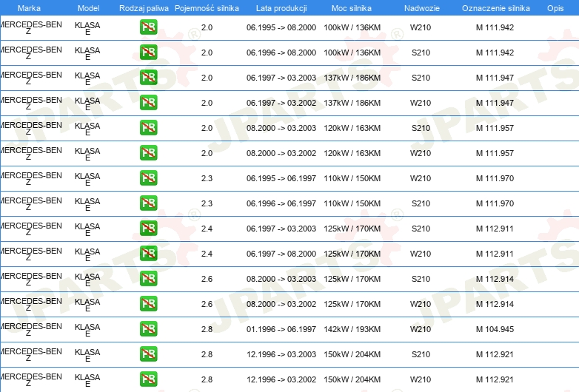Click petrol fuel icon in M 112.911 W210 row

[x=148, y=254]
